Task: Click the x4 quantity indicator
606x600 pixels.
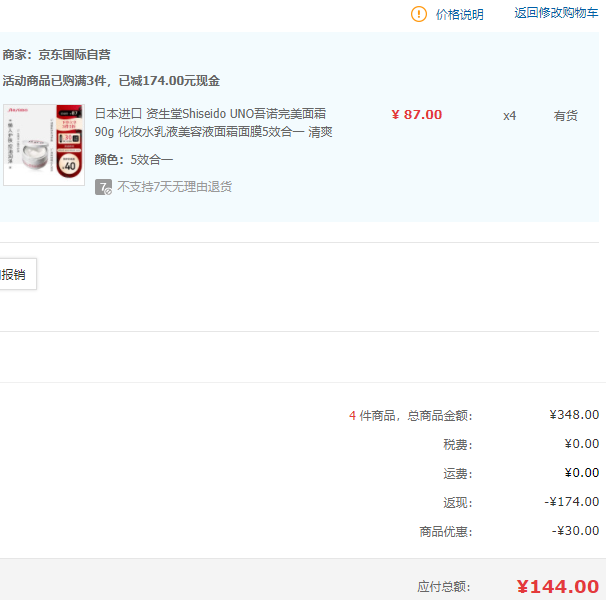Action: 509,116
